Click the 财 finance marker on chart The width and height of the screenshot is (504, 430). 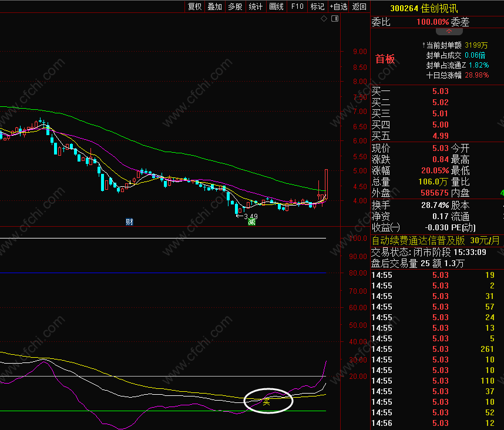point(129,221)
